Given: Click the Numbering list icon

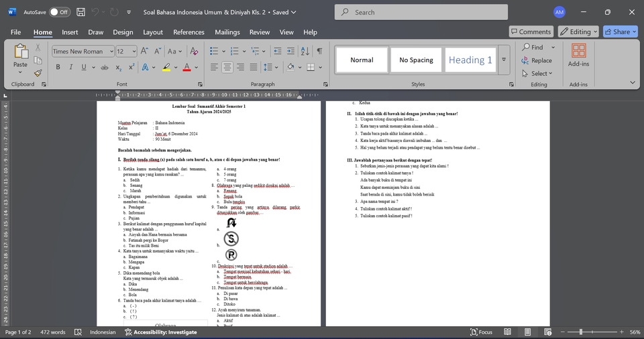Looking at the screenshot, I should [235, 52].
